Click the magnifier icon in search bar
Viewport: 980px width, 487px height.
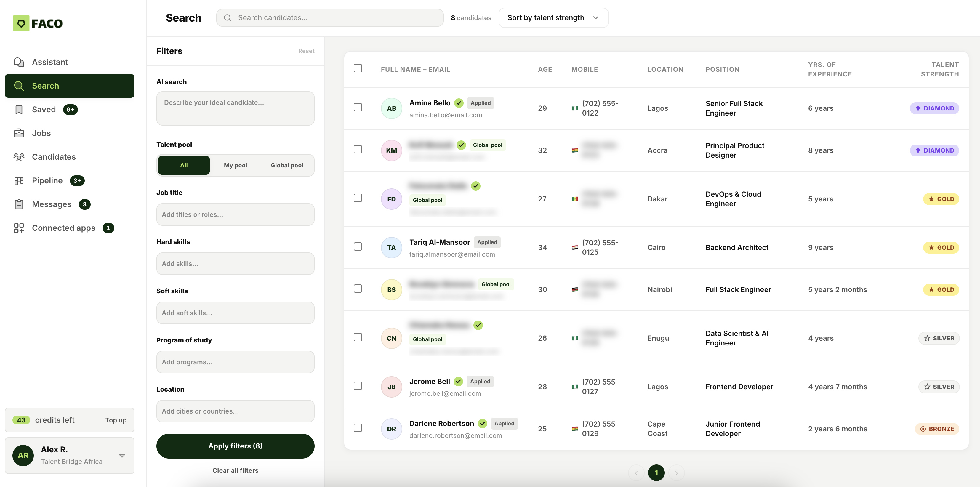[227, 18]
